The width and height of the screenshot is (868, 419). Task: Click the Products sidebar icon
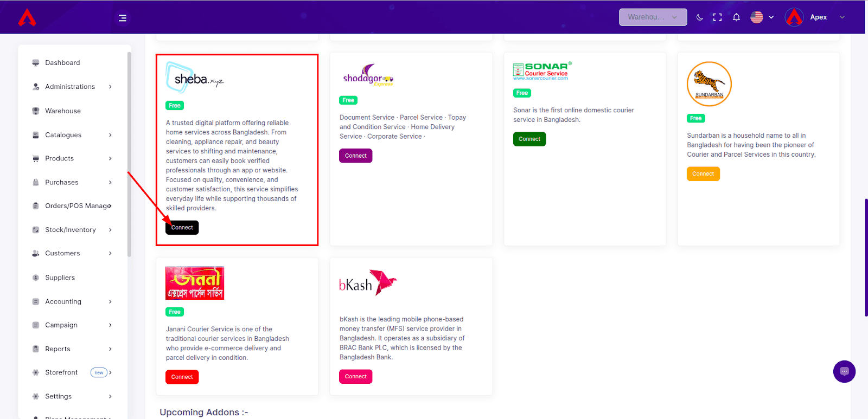coord(36,159)
